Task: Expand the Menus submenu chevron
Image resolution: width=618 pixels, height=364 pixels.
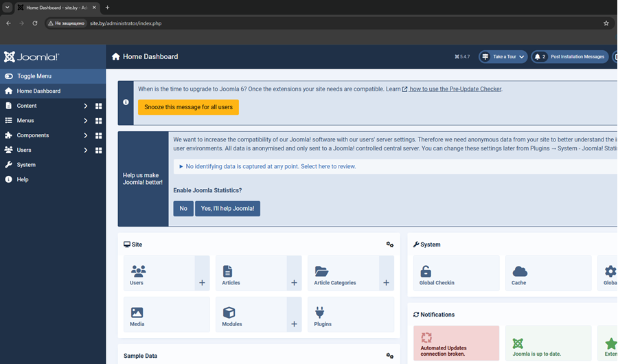Action: (86, 121)
